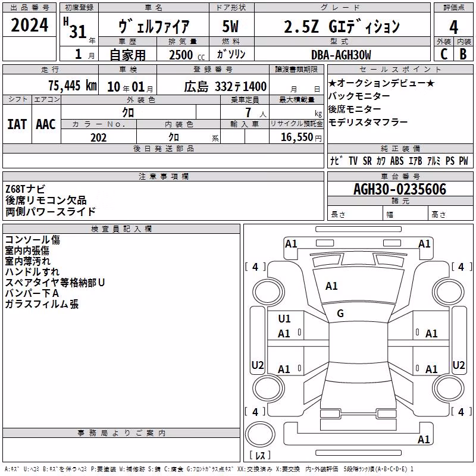Click the 後席モニター sales point

[355, 109]
